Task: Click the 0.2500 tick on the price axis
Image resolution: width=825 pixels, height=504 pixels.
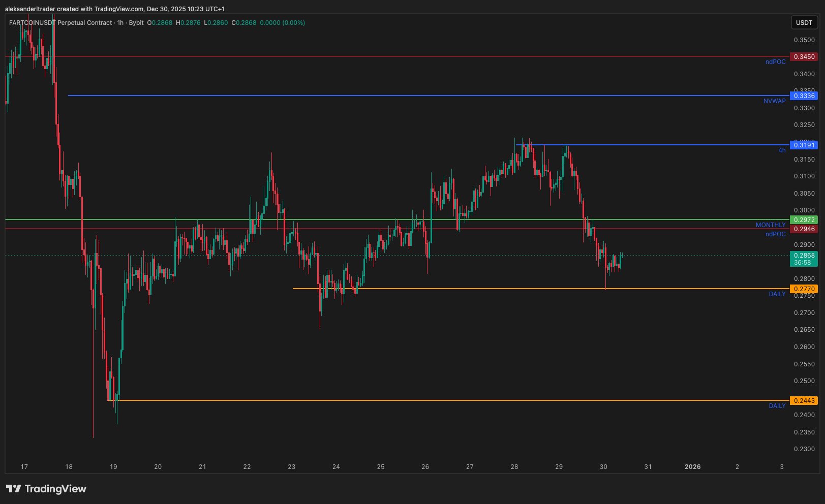Action: [x=804, y=381]
